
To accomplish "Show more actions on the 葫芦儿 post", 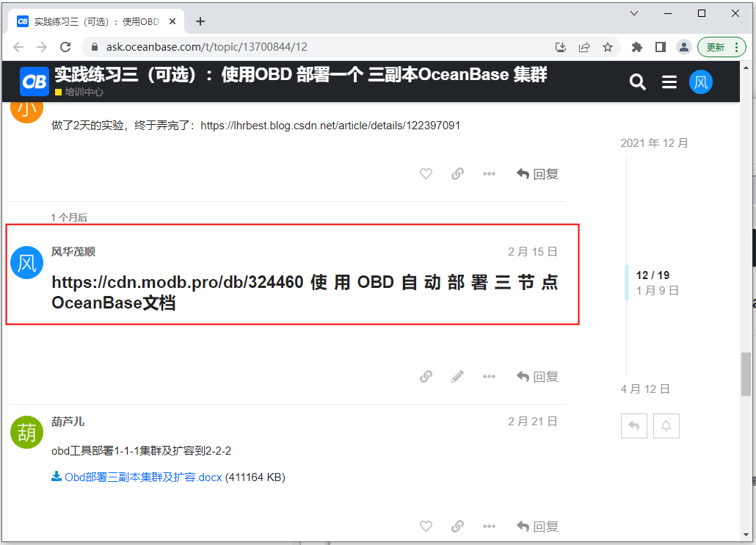I will [x=489, y=526].
